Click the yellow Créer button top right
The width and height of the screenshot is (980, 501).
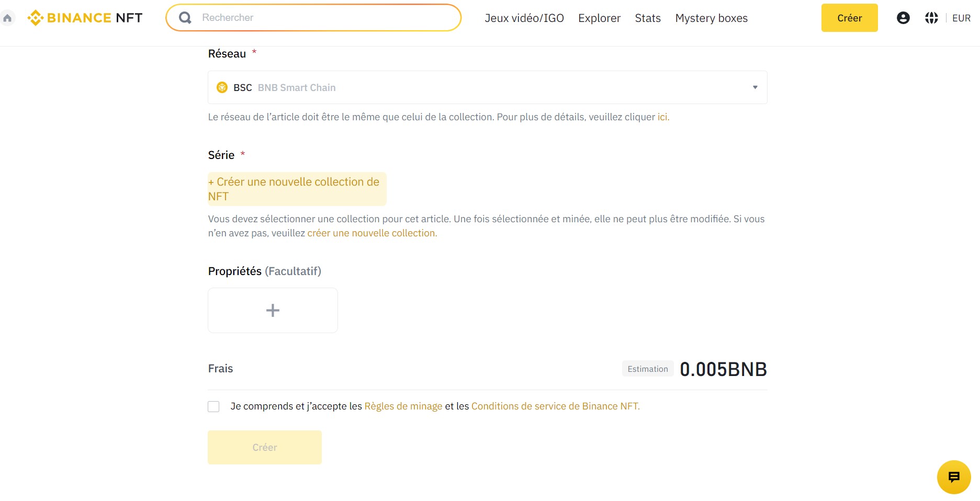849,17
